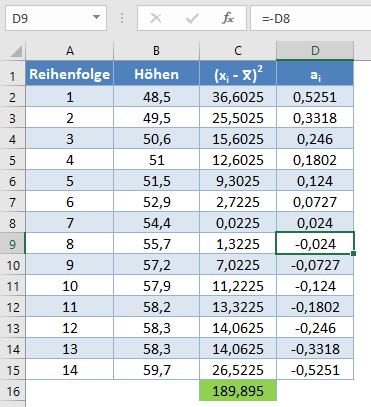Select cell with value 59,7
Image resolution: width=371 pixels, height=407 pixels.
point(156,370)
